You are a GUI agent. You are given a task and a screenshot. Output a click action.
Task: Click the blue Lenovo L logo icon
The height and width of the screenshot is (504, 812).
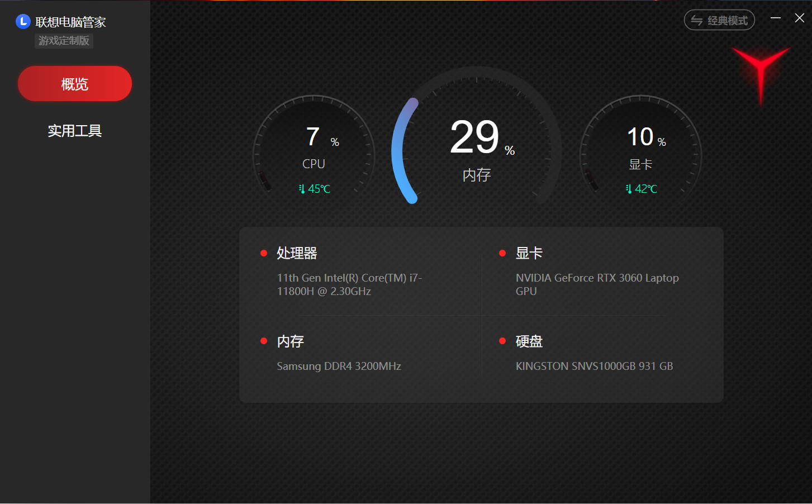[23, 22]
